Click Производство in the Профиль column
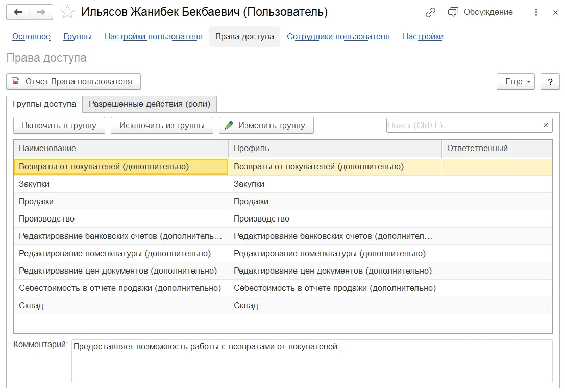The height and width of the screenshot is (392, 565). (x=335, y=218)
